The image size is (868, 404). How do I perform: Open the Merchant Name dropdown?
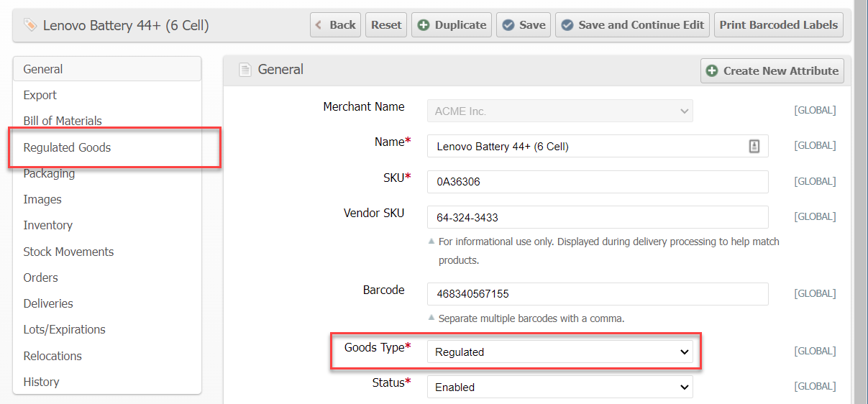pos(559,111)
